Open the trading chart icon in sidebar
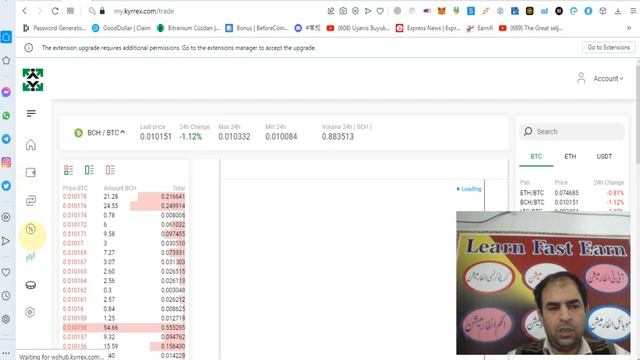The height and width of the screenshot is (360, 640). tap(31, 257)
